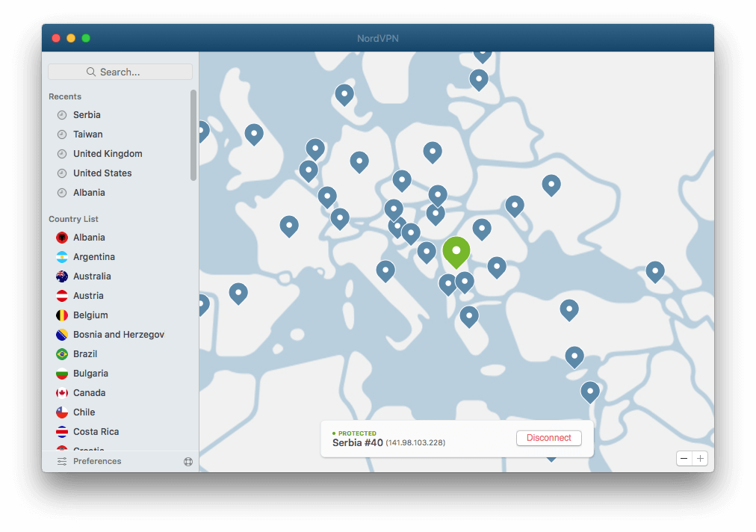Click the map pin over Germany
Viewport: 756px width, 532px height.
click(x=359, y=161)
